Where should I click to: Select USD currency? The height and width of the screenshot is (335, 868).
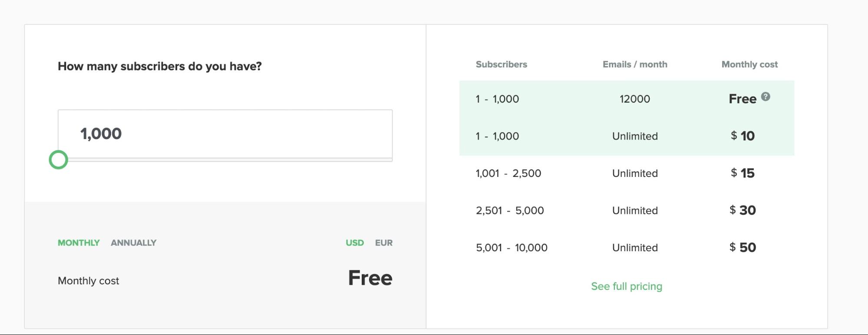coord(354,243)
